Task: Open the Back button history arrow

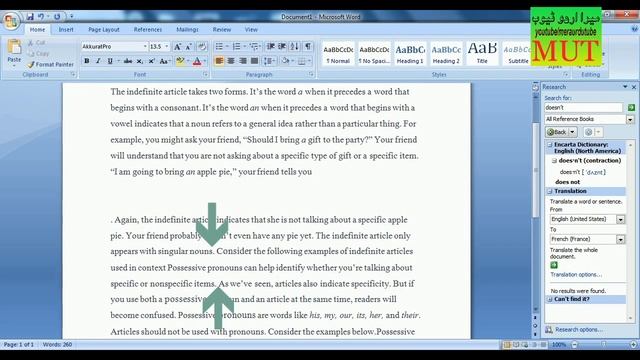Action: 572,132
